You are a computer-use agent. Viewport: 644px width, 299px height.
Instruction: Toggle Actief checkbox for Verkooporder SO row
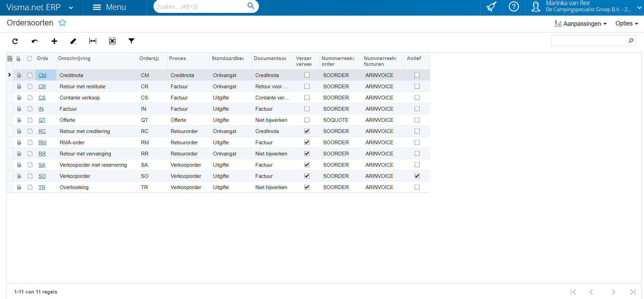coord(417,176)
